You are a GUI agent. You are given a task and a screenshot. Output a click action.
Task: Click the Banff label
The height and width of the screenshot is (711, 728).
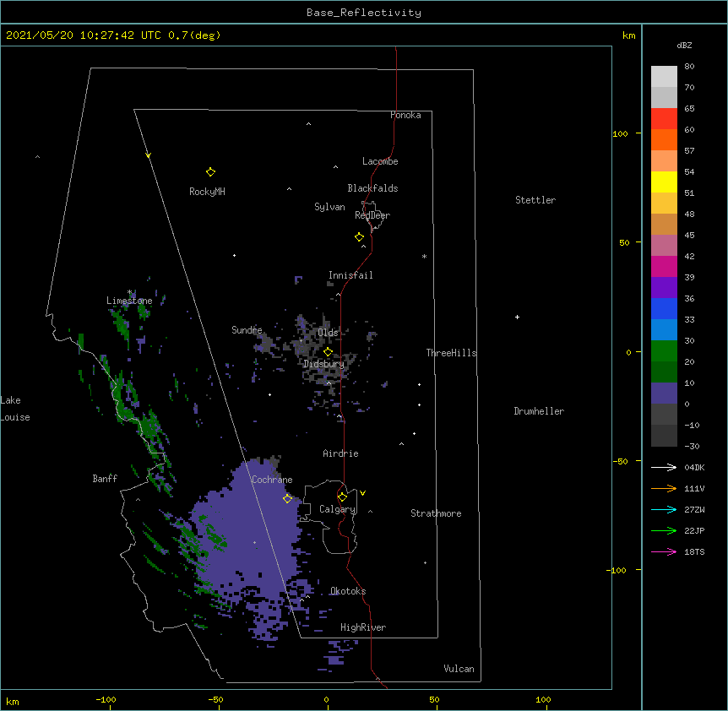105,479
